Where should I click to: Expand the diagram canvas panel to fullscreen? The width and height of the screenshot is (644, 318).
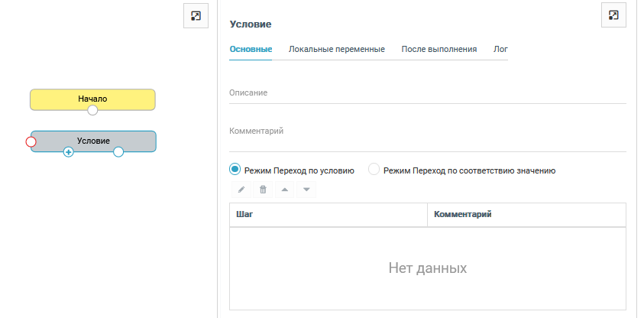pos(196,15)
